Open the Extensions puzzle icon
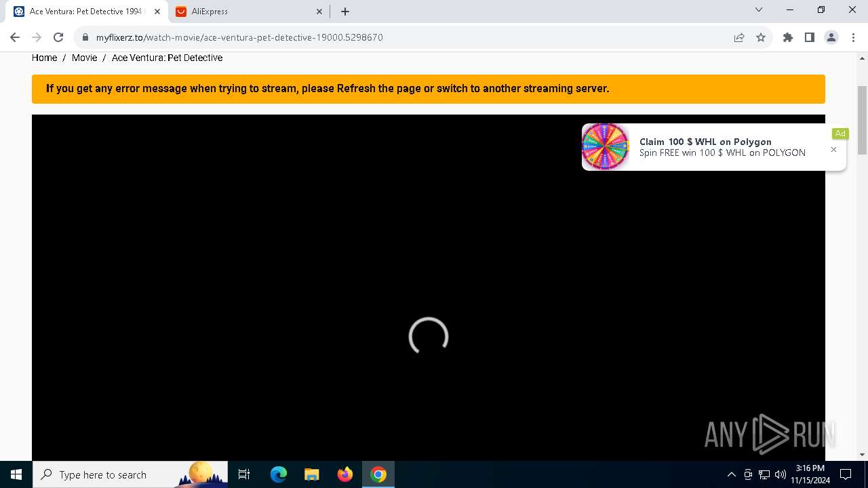 coord(788,37)
